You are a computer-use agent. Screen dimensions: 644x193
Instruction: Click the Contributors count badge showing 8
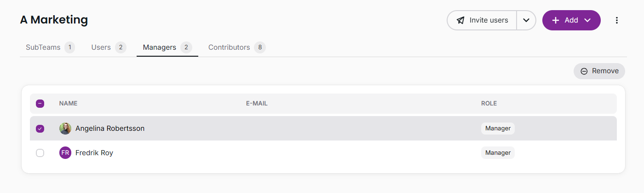point(260,47)
